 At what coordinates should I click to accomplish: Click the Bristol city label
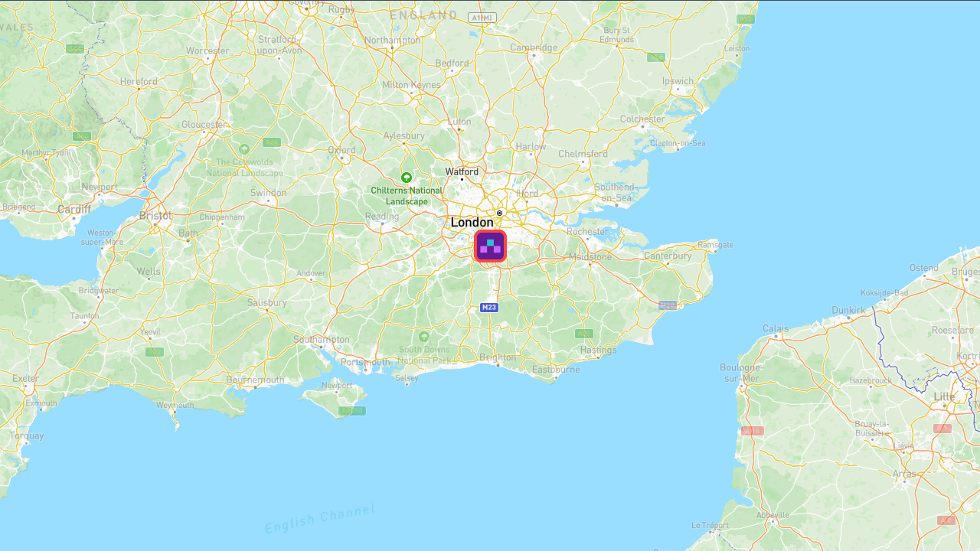[156, 216]
